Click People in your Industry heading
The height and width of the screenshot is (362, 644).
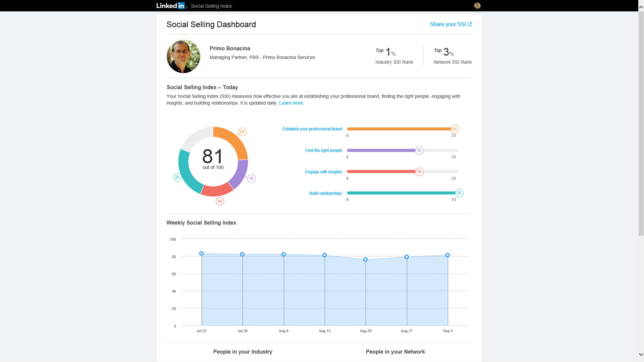(243, 352)
